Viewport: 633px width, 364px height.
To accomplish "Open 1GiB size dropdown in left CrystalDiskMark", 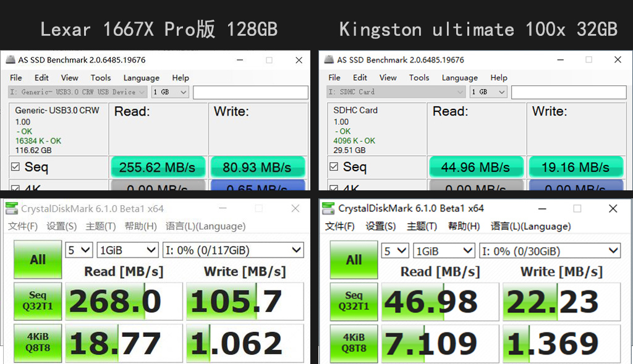I will coord(127,250).
